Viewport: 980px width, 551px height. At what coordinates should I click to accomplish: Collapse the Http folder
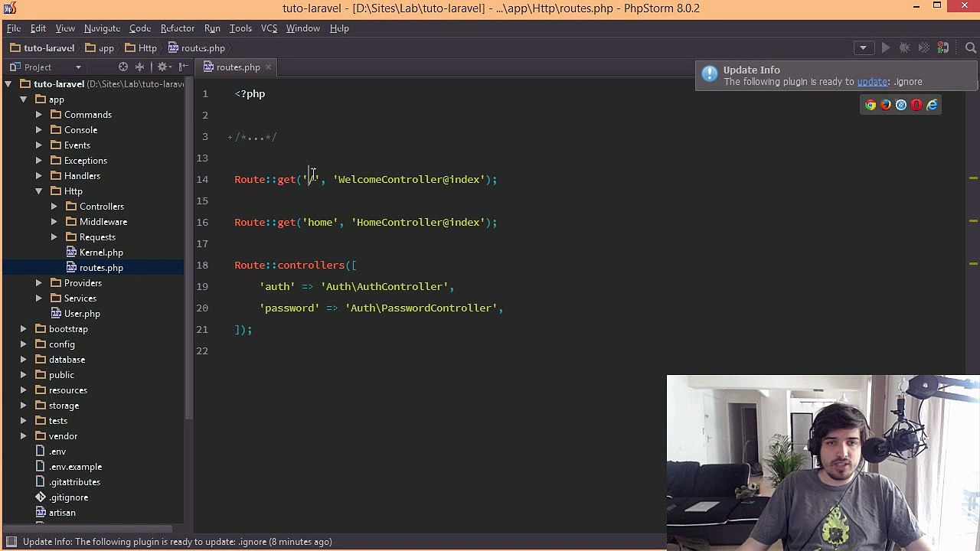tap(38, 191)
